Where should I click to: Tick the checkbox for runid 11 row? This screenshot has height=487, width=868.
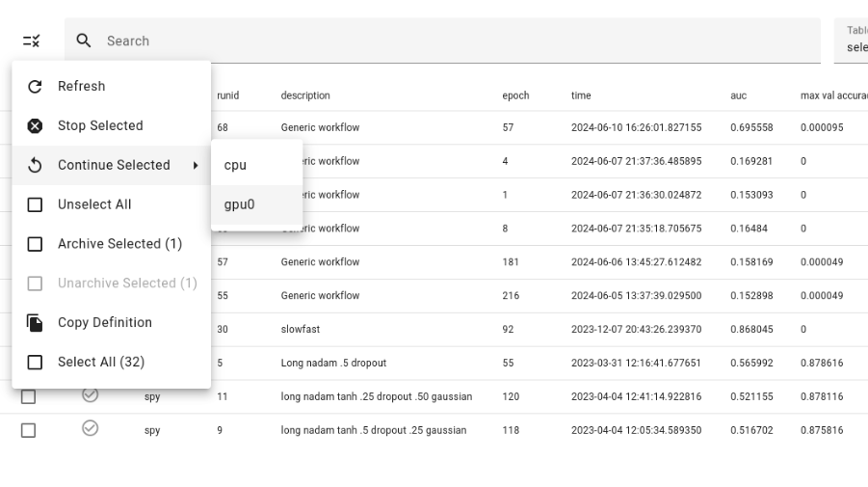pyautogui.click(x=28, y=397)
